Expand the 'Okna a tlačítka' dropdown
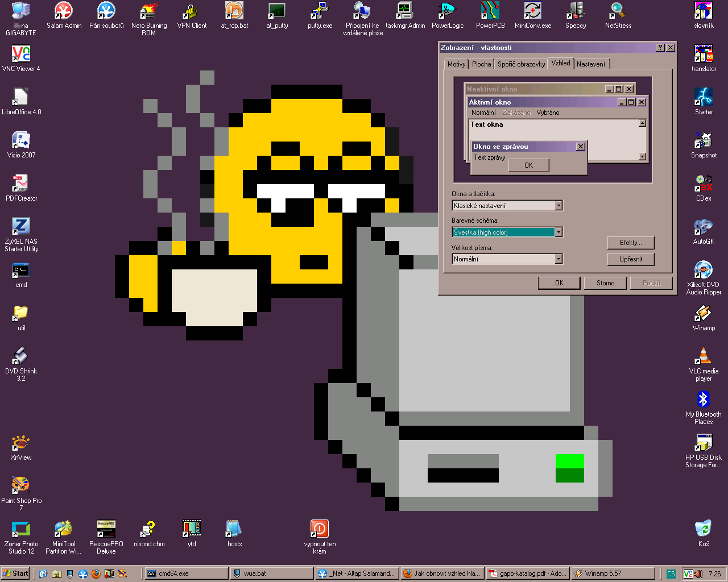 pos(559,206)
